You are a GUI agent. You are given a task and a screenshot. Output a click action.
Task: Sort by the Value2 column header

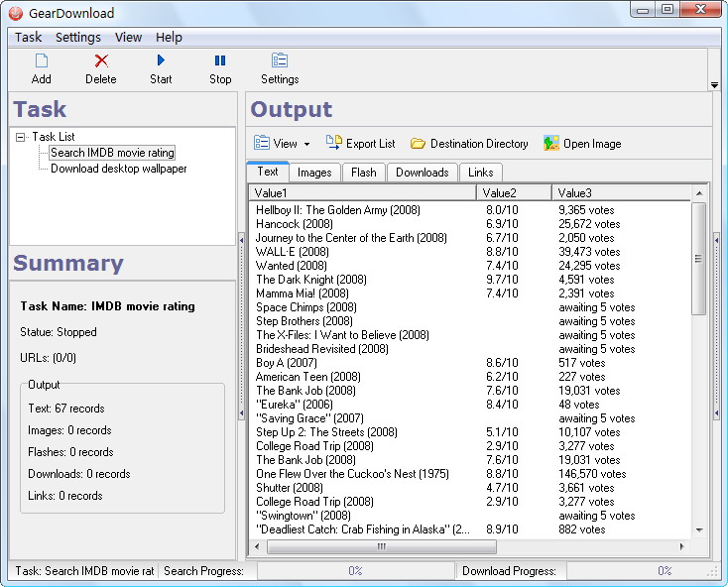[x=513, y=192]
